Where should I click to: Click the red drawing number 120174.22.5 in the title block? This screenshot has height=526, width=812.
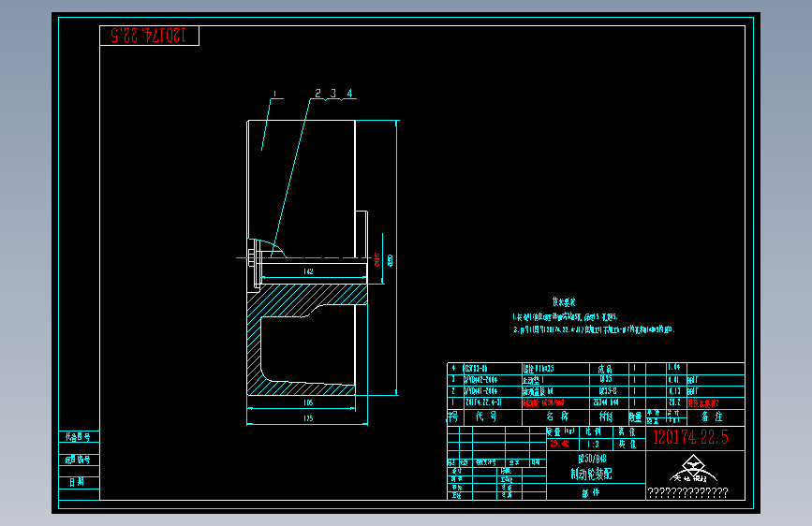click(x=690, y=437)
